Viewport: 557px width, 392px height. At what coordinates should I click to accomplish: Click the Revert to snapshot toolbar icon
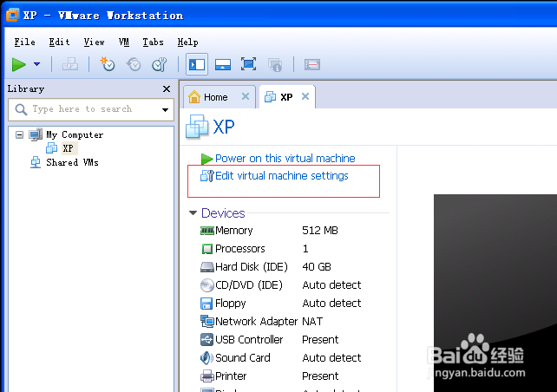point(134,64)
